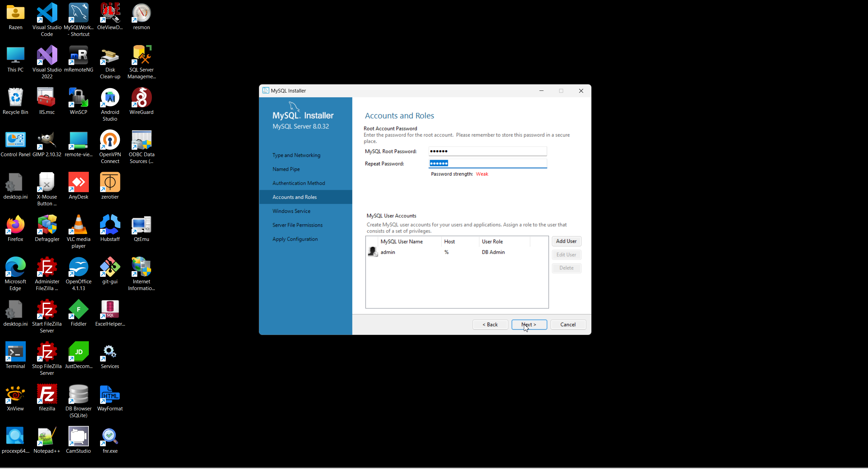Select admin user account icon

click(x=373, y=252)
